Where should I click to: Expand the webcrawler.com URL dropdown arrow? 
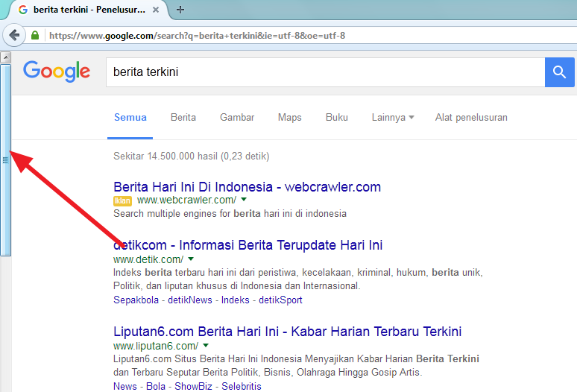(244, 199)
